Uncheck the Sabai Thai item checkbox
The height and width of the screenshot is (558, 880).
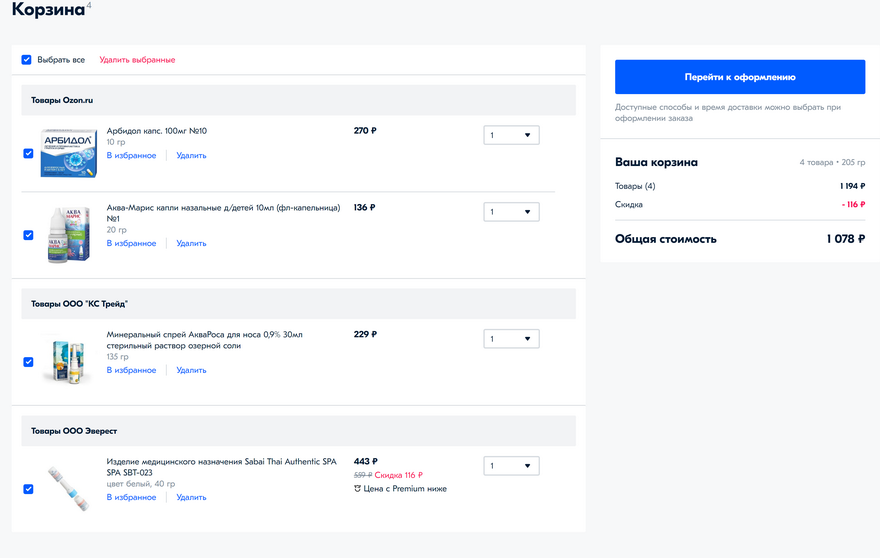[28, 489]
